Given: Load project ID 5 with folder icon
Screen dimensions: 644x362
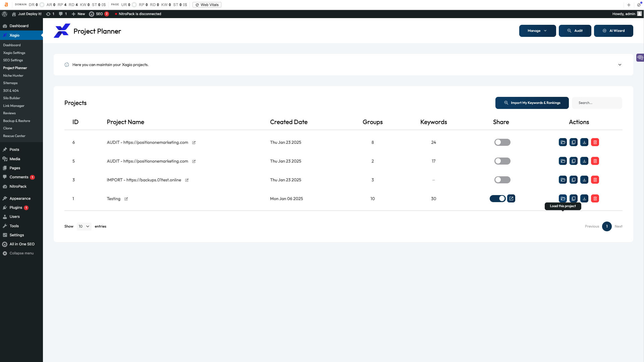Looking at the screenshot, I should (x=563, y=161).
